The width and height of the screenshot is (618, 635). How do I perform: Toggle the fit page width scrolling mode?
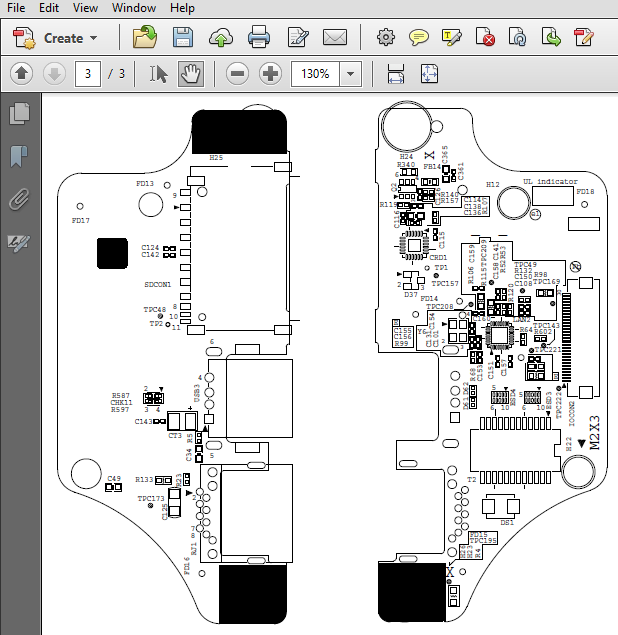396,74
